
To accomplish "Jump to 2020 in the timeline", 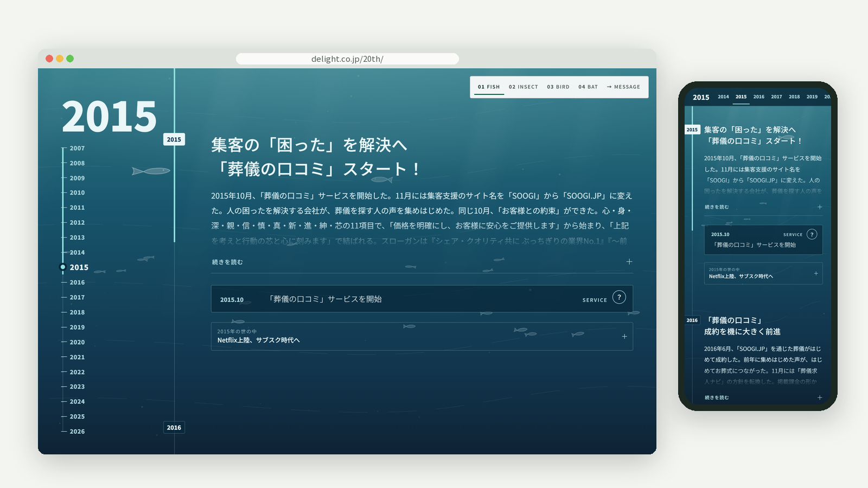I will (x=77, y=342).
